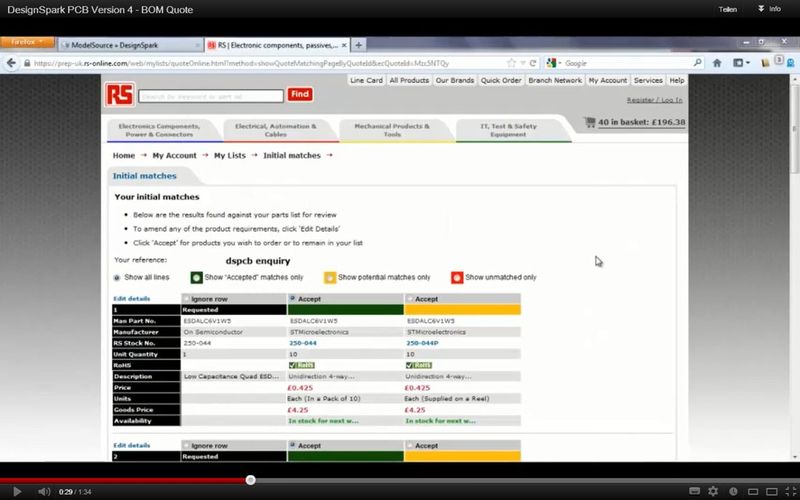Viewport: 800px width, 500px height.
Task: Open My Account top menu item
Action: (608, 80)
